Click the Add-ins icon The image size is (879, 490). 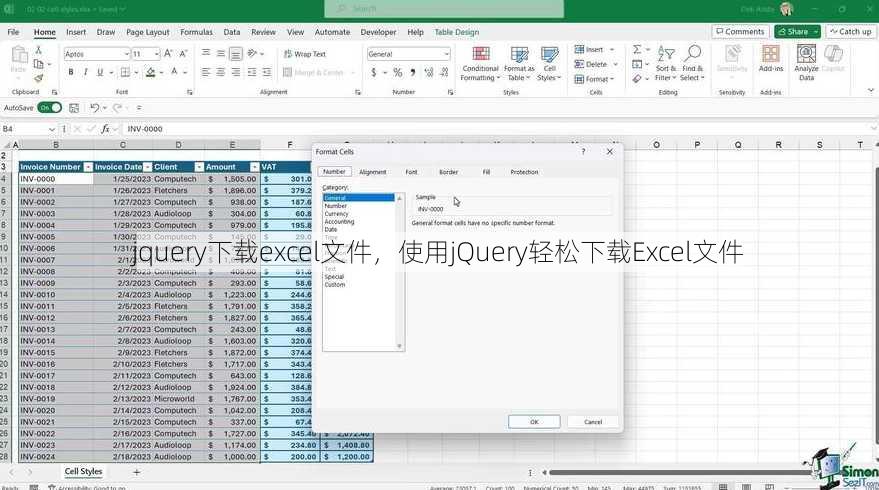coord(771,59)
